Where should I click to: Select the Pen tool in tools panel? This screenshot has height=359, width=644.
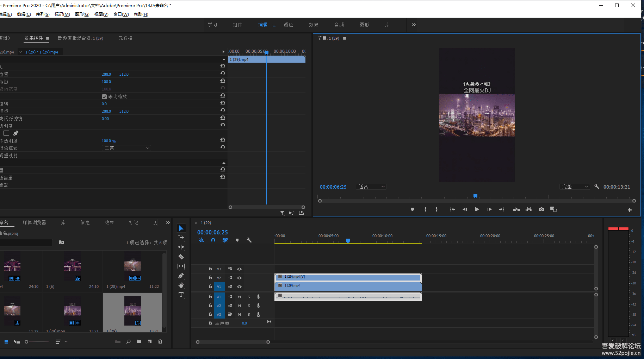[181, 276]
